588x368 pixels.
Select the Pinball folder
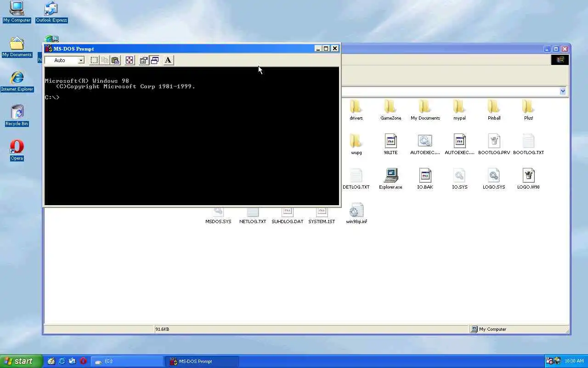[x=494, y=110]
